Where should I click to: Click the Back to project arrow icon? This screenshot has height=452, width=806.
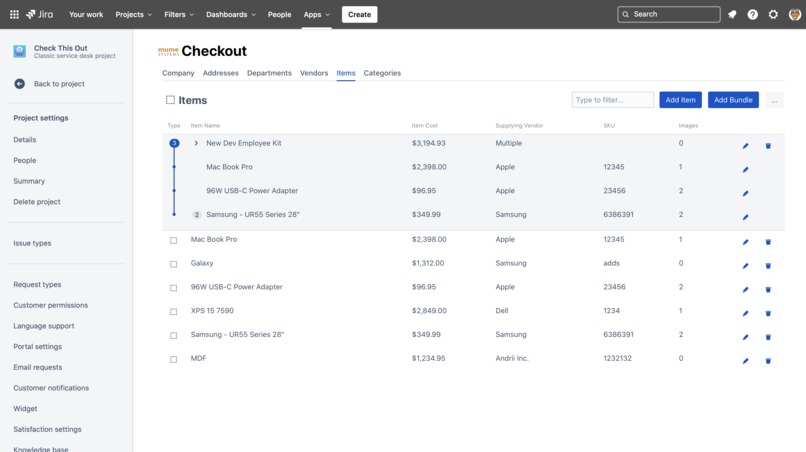(20, 84)
